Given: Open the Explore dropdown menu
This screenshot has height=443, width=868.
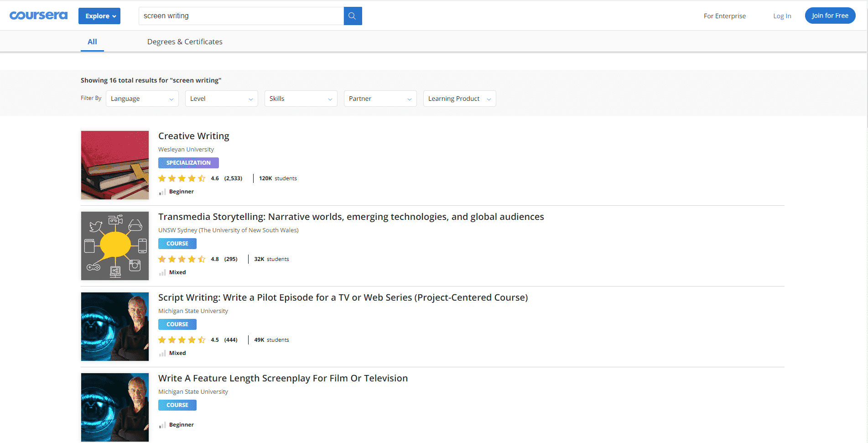Looking at the screenshot, I should pyautogui.click(x=99, y=16).
